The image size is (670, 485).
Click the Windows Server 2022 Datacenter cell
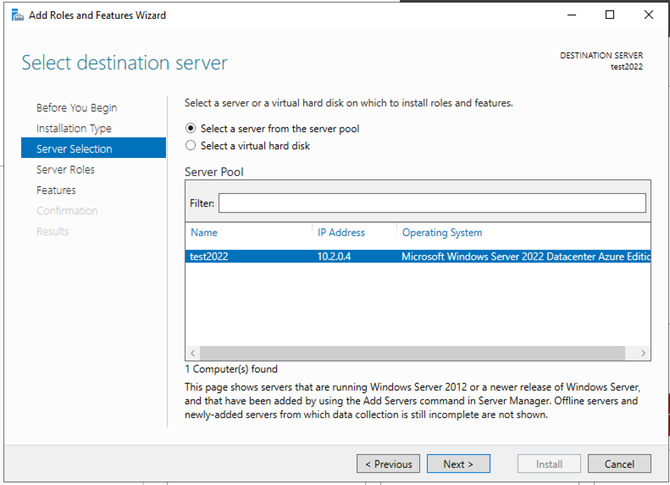(x=526, y=256)
